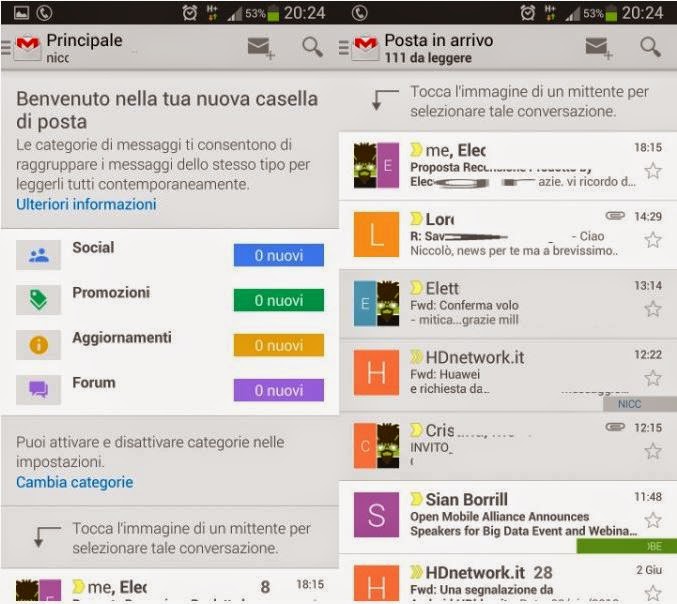Tap the Forum purple chat icon
The image size is (677, 604).
[38, 390]
